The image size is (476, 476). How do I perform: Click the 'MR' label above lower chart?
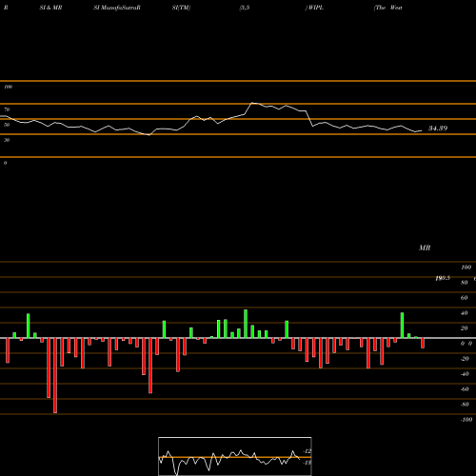point(425,248)
